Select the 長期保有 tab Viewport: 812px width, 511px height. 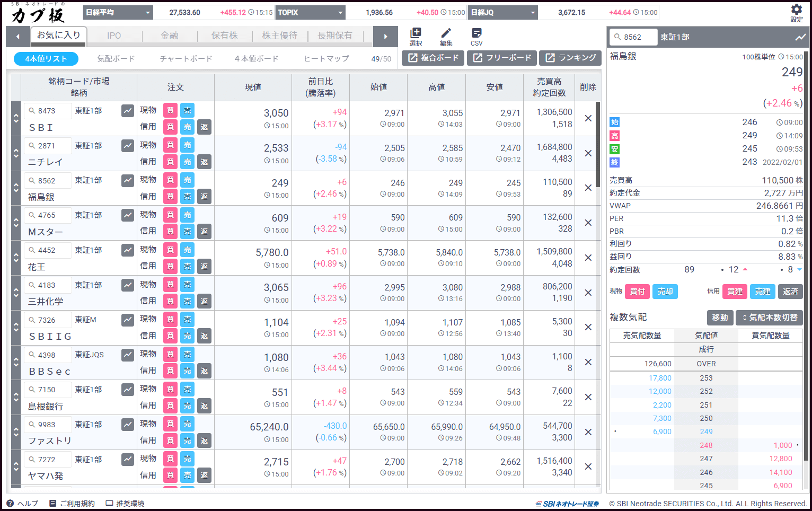(x=335, y=36)
